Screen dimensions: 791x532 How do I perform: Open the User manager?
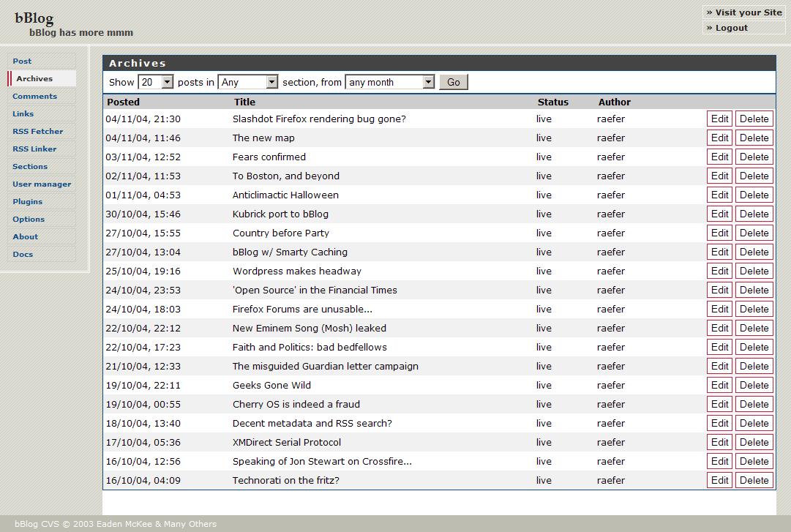click(x=42, y=184)
